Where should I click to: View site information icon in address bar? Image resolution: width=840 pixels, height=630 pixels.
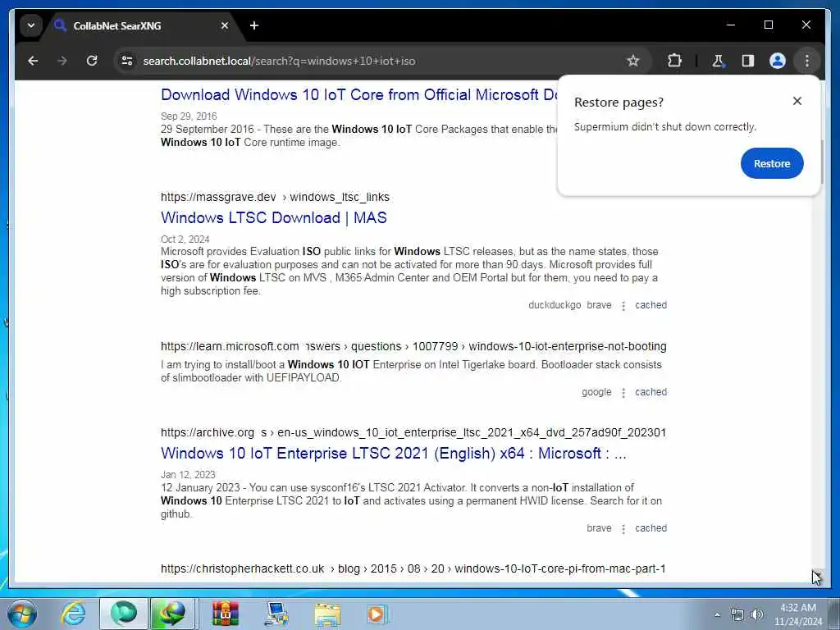(127, 61)
